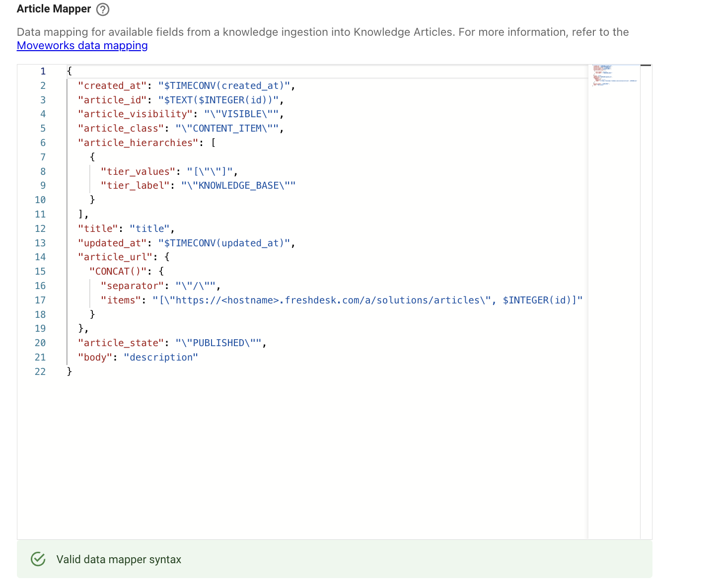
Task: Click the "body" key on line 21
Action: pyautogui.click(x=95, y=358)
